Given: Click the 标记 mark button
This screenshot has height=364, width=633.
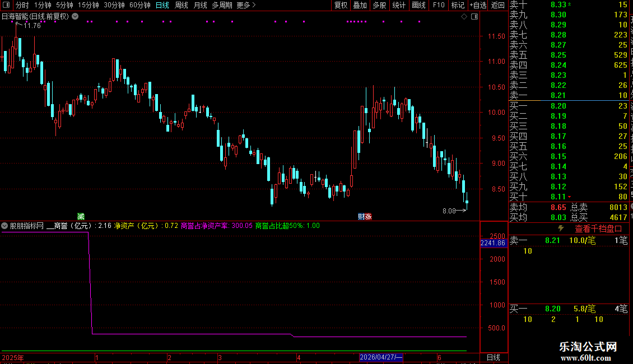Looking at the screenshot, I should [x=458, y=5].
